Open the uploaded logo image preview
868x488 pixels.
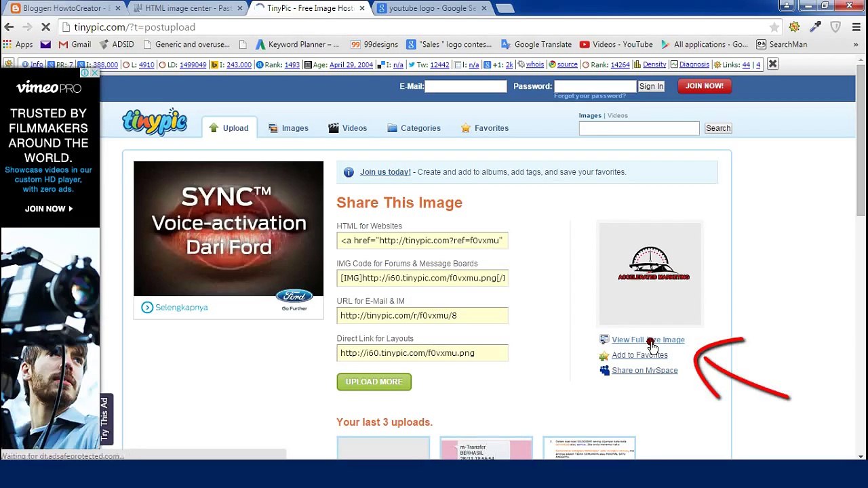pyautogui.click(x=650, y=274)
